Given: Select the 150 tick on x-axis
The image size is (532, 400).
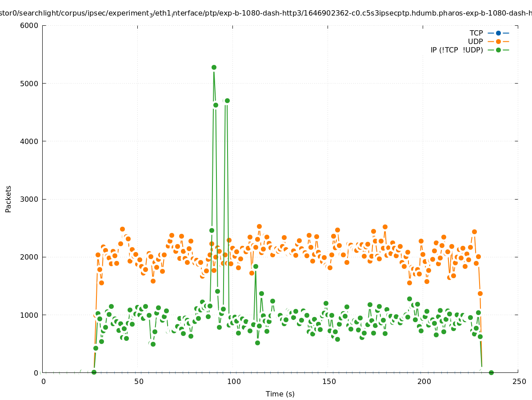Looking at the screenshot, I should (328, 381).
